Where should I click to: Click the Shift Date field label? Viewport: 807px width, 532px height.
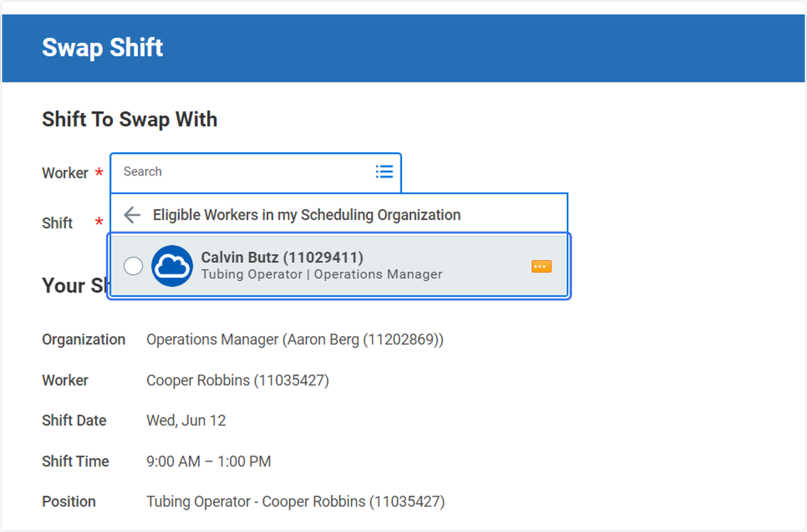pyautogui.click(x=74, y=421)
